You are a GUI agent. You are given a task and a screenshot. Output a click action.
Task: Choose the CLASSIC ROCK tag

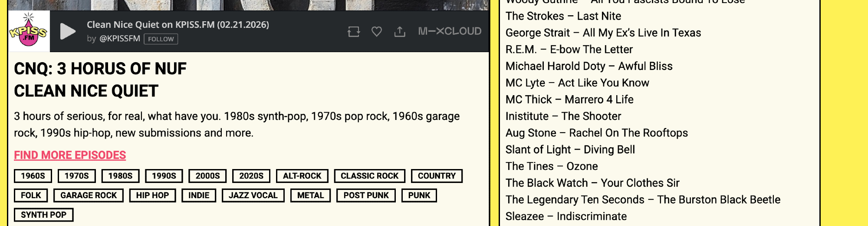(369, 176)
